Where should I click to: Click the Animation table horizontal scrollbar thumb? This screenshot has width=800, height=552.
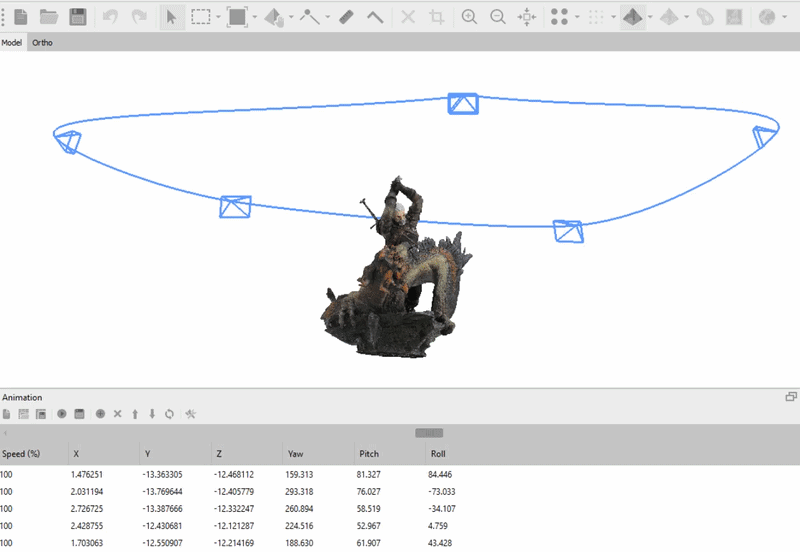pos(429,433)
